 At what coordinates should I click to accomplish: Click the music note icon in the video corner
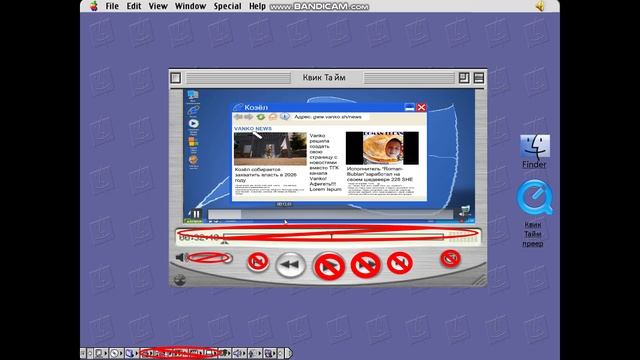pyautogui.click(x=464, y=211)
